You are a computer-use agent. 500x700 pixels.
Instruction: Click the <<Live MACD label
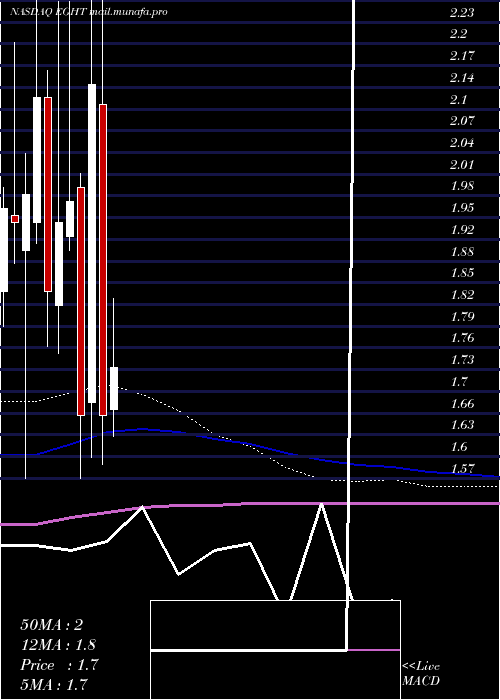421,674
